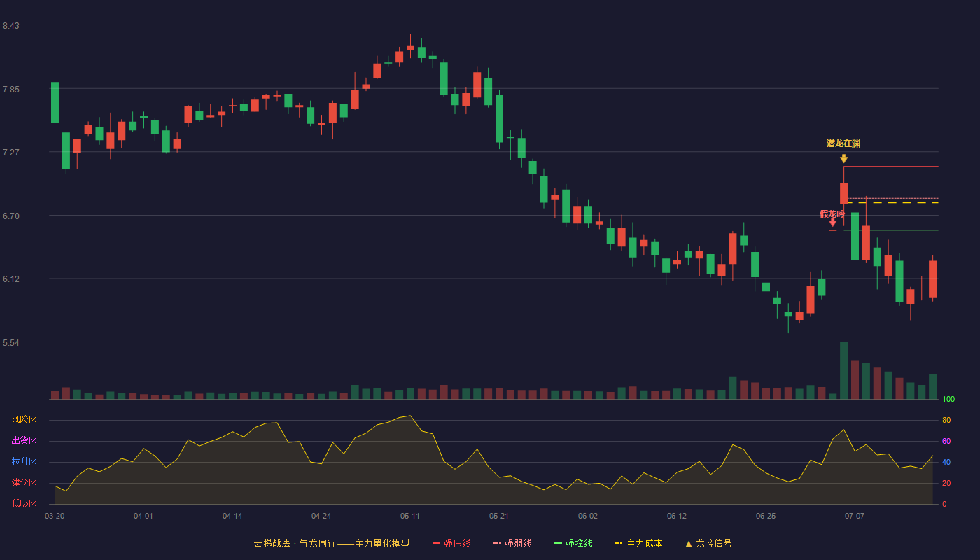Click the 06-12 date label
Image resolution: width=980 pixels, height=560 pixels.
(x=677, y=516)
